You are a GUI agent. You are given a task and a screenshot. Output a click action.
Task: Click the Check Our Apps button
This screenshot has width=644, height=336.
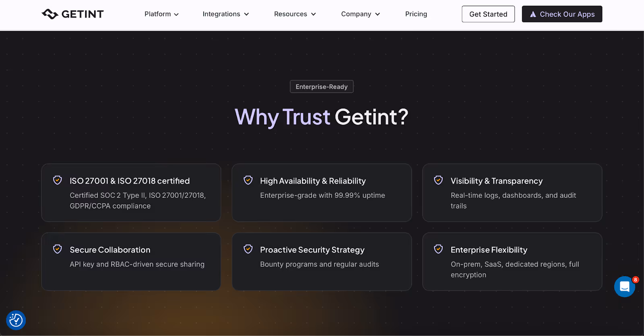[562, 14]
